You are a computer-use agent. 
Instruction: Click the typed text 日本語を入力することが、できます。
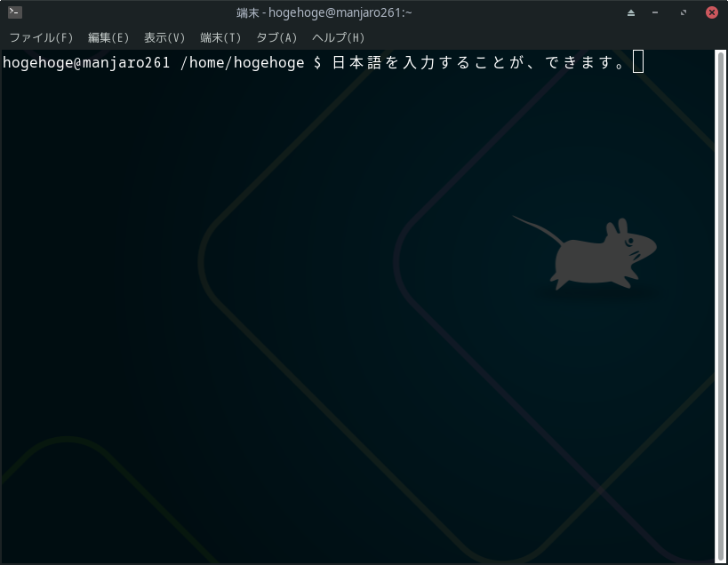pos(480,62)
